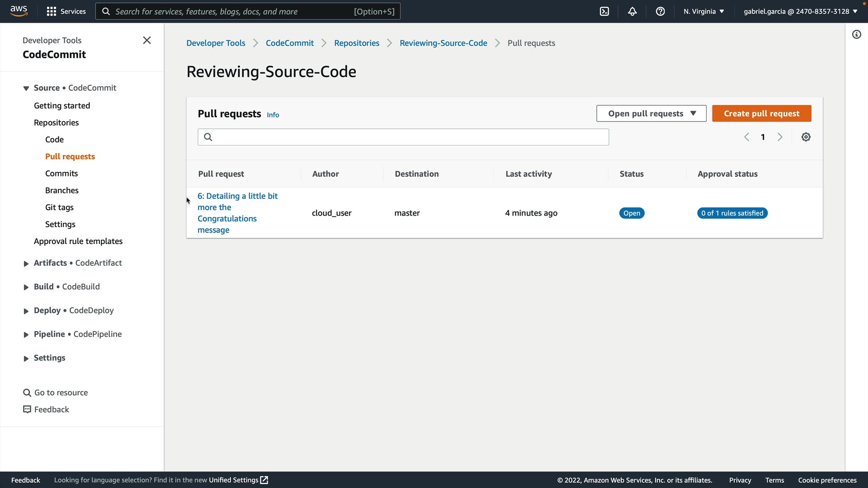Expand the Artifacts CodeArtifact section
Viewport: 868px width, 488px height.
point(26,263)
